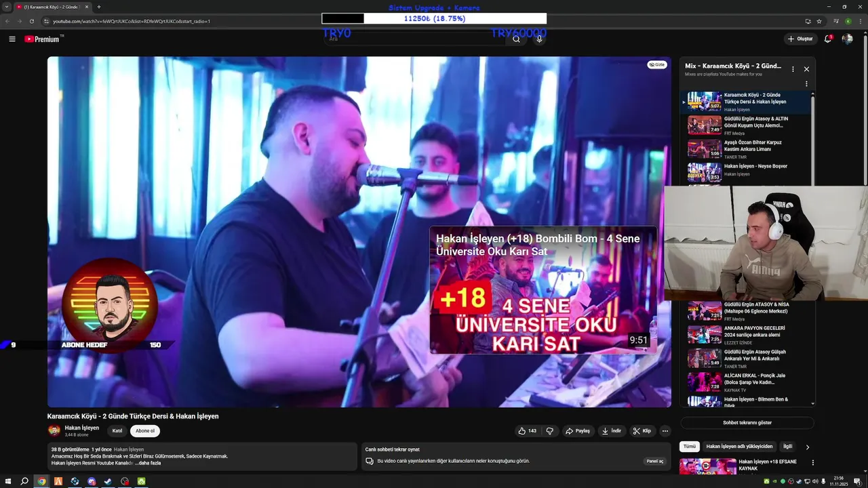Open Chrome three-dot menu

860,21
